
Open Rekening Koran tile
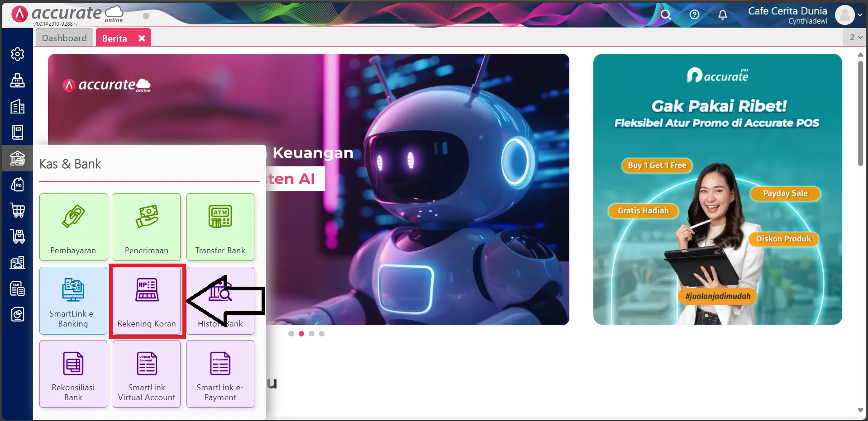[147, 301]
